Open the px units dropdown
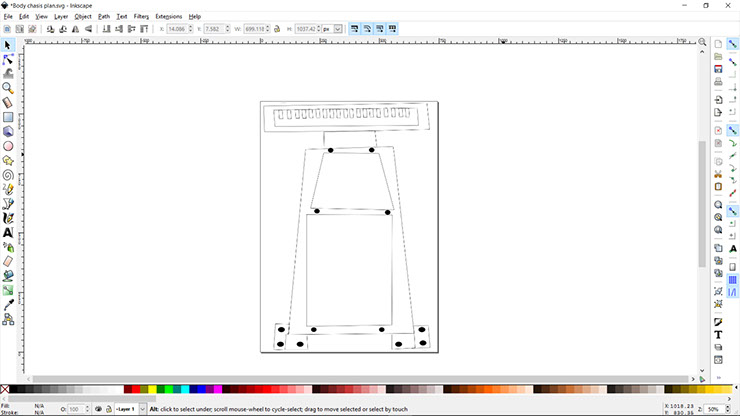Screen dimensions: 740x416 point(338,29)
